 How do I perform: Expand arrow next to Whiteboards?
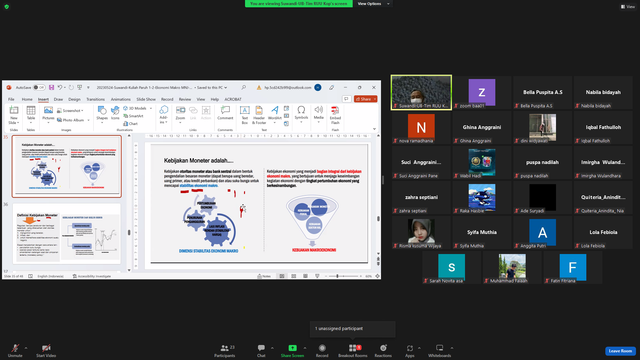[x=452, y=348]
